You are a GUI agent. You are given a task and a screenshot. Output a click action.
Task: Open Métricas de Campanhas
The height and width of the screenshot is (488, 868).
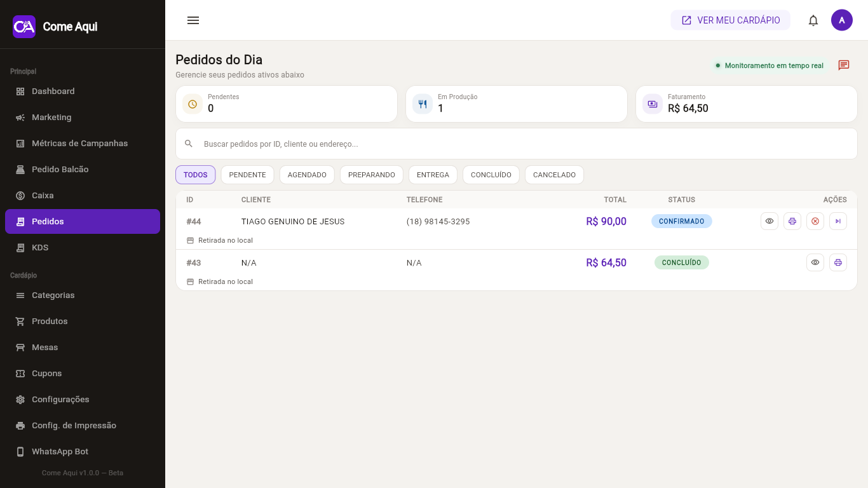pyautogui.click(x=83, y=144)
